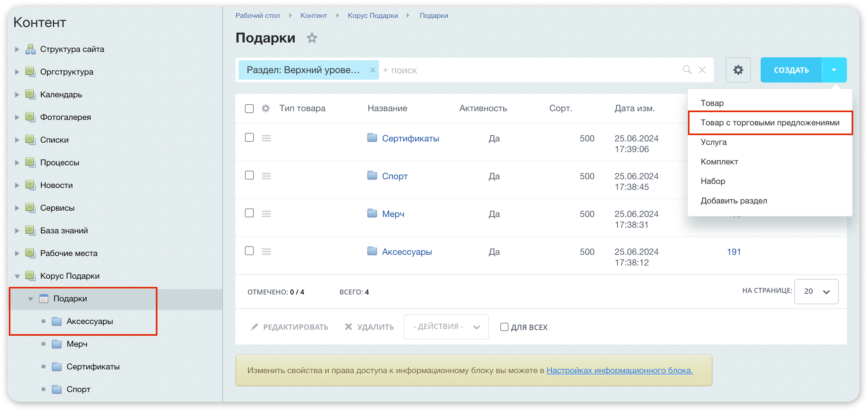Open the НА СТРАНИЦЕ 20 dropdown
The image size is (868, 411).
(816, 292)
